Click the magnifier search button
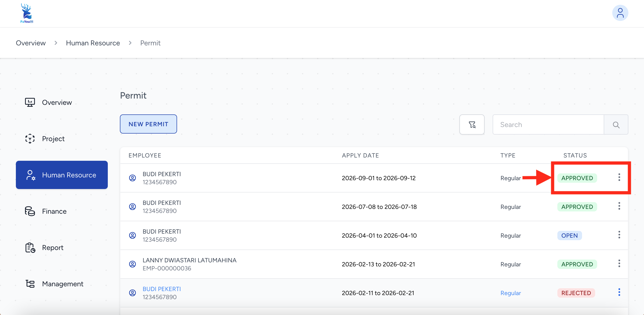The width and height of the screenshot is (644, 315). click(x=616, y=124)
